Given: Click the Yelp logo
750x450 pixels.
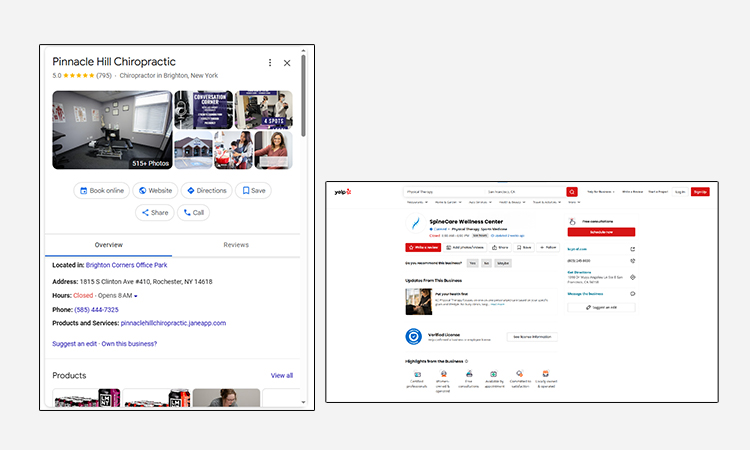Looking at the screenshot, I should pyautogui.click(x=342, y=192).
